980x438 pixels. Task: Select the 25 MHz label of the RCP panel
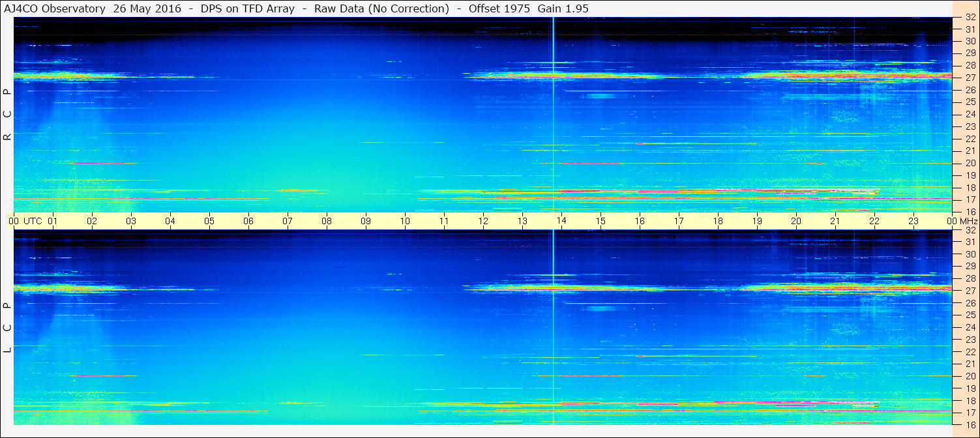click(970, 102)
